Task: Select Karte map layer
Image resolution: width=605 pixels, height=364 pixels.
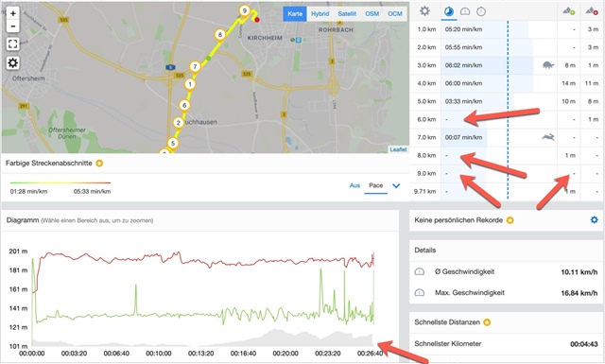Action: [295, 13]
